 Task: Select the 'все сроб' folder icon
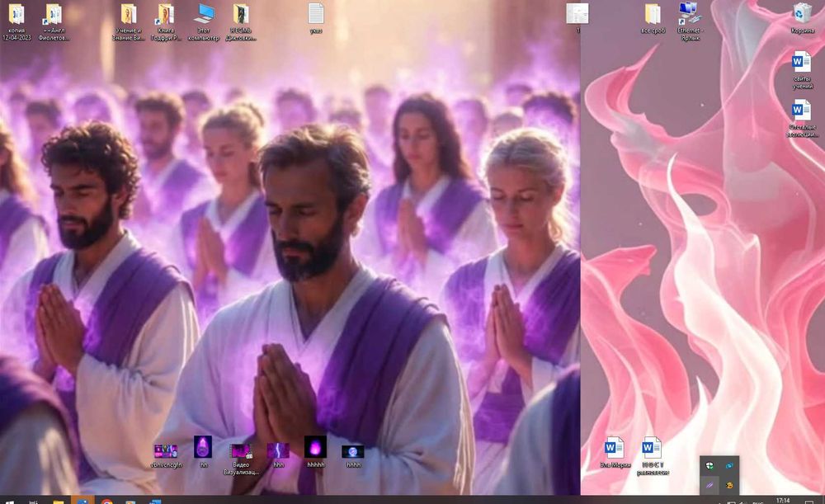653,15
